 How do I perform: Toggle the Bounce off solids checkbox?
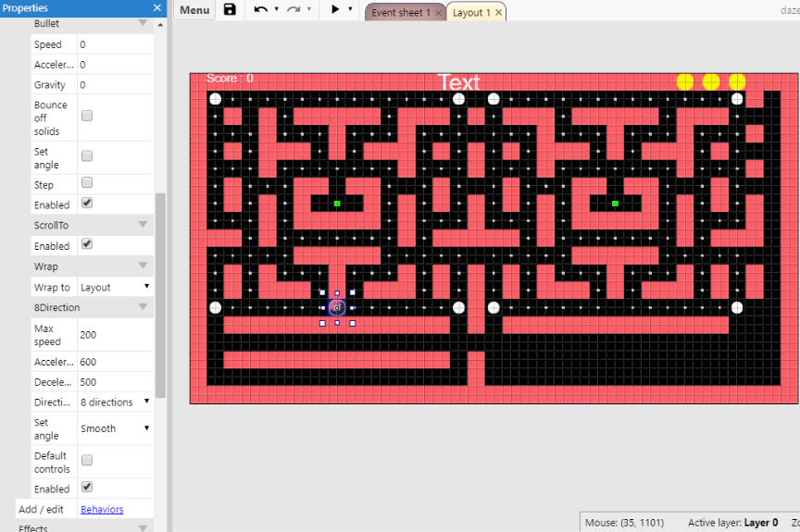(x=87, y=116)
